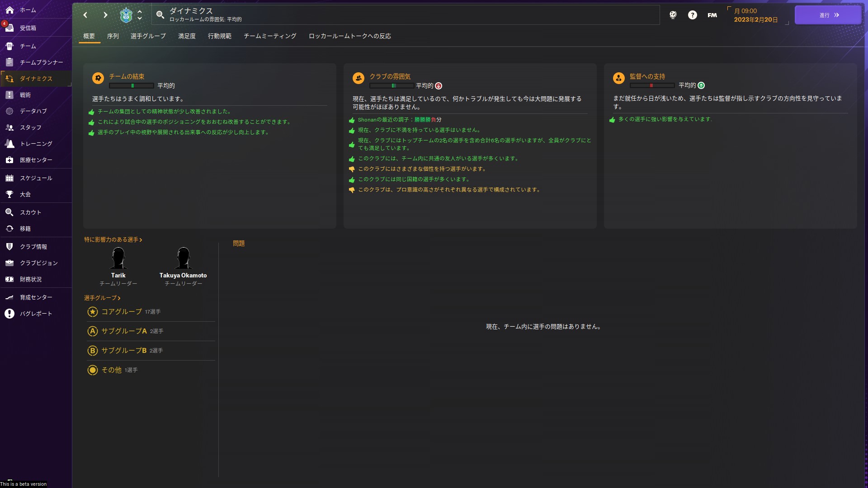Click the club badge up arrow

[140, 11]
